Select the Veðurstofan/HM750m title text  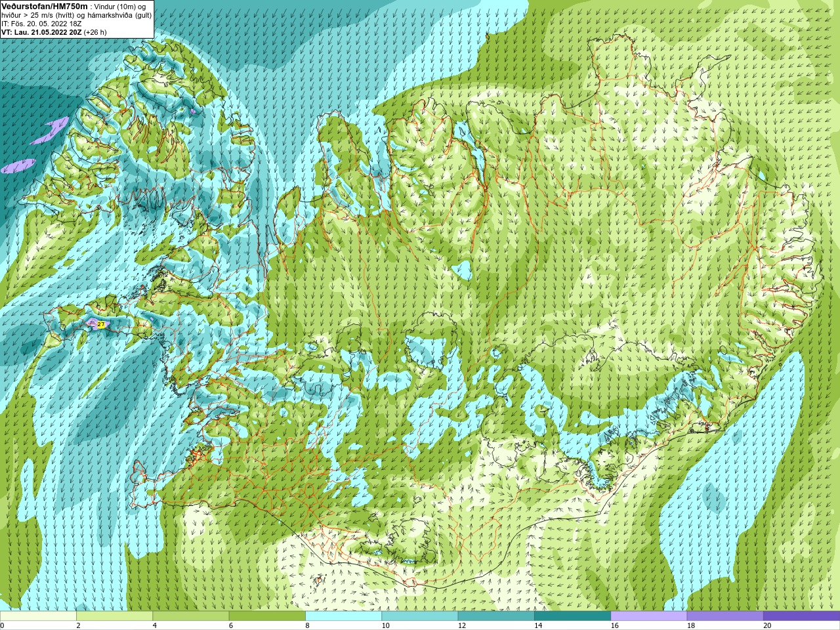(44, 6)
